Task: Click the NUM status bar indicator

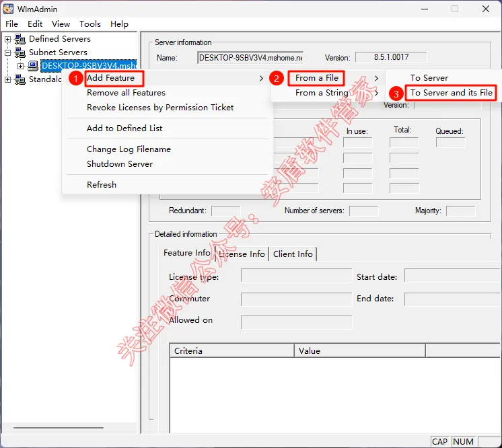Action: [463, 441]
